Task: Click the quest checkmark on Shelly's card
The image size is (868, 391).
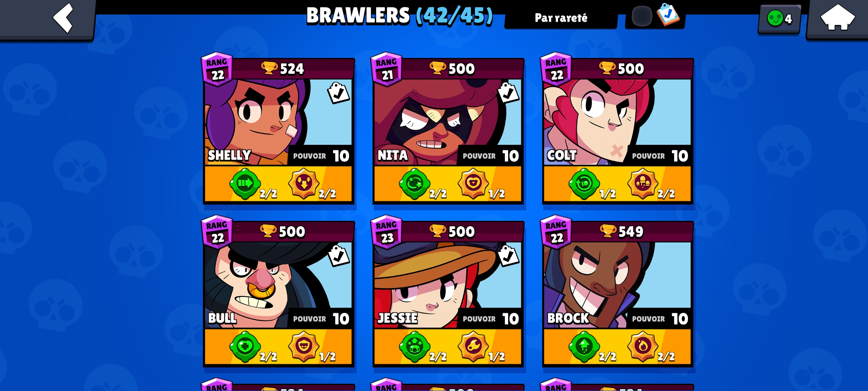Action: 339,93
